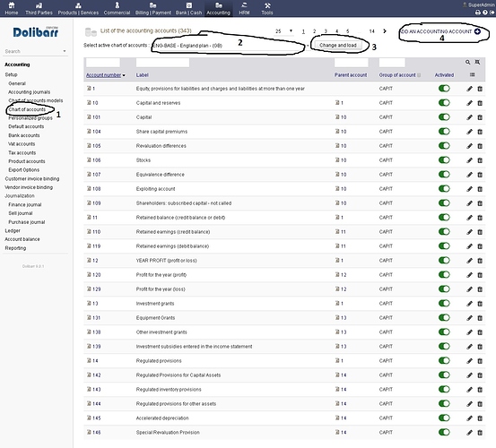Deactivate account 12 YEAR PROFIT toggle
This screenshot has width=496, height=448.
pyautogui.click(x=444, y=261)
